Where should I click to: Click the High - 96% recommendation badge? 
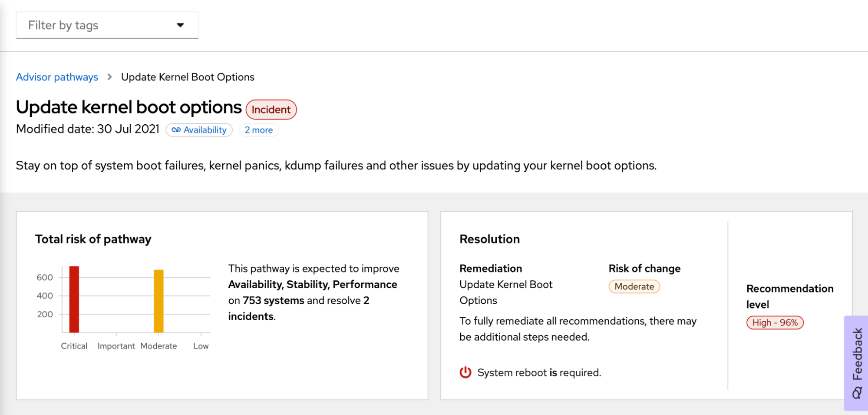(x=775, y=322)
